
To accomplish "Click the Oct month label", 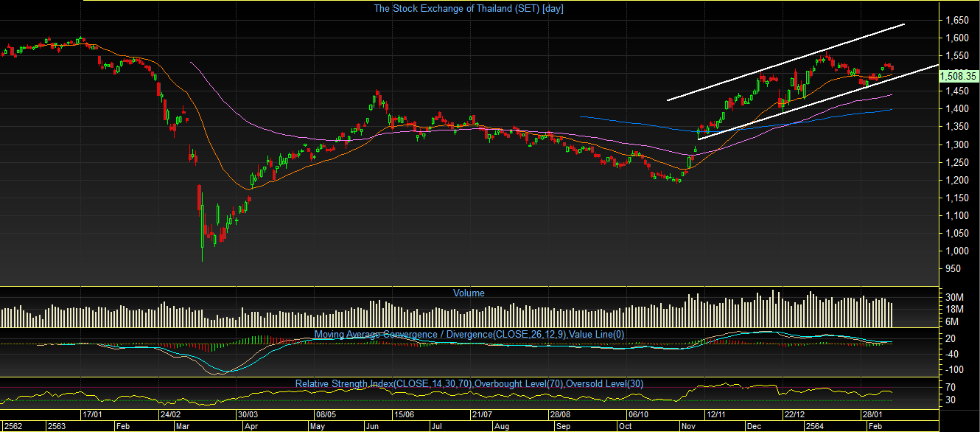I will pos(625,426).
